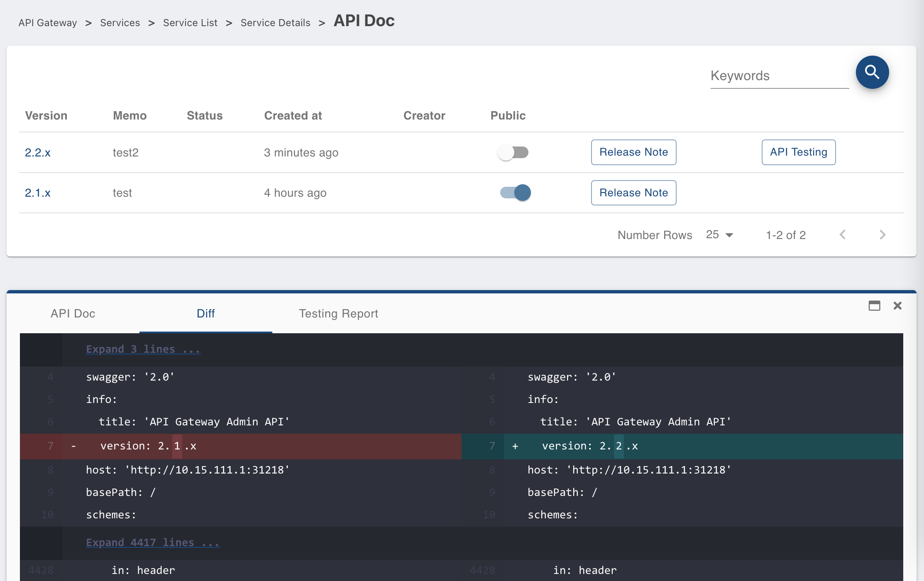Open version 2.1.x link
Screen dimensions: 924x581
(38, 193)
